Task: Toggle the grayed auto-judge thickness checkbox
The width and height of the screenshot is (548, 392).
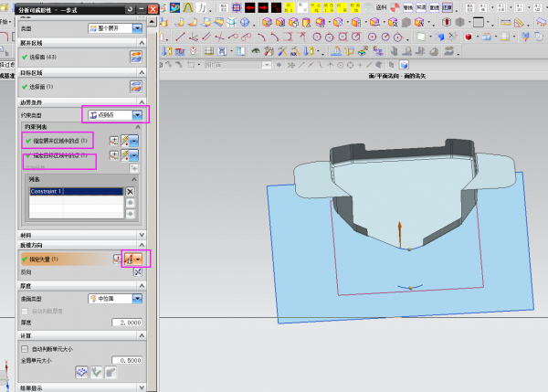Action: [25, 311]
